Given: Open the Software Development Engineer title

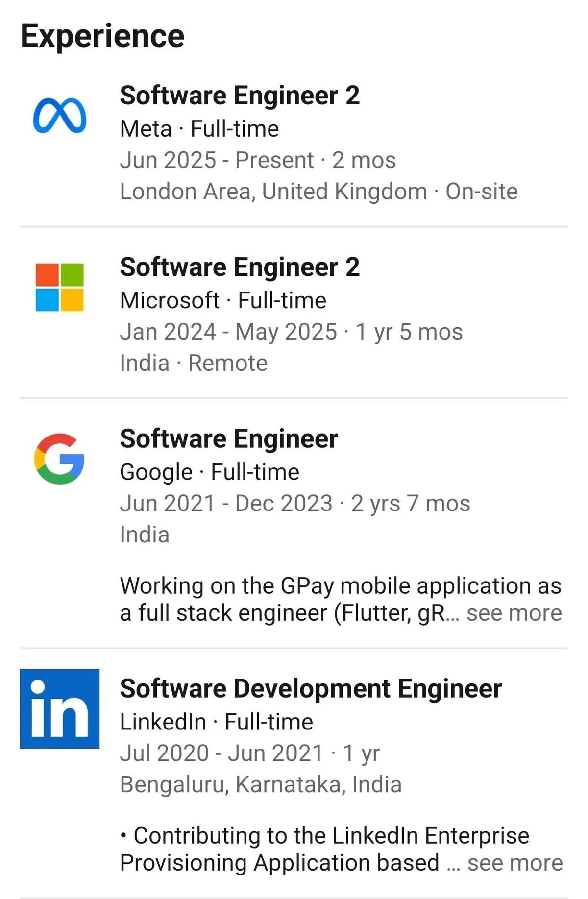Looking at the screenshot, I should (x=311, y=688).
